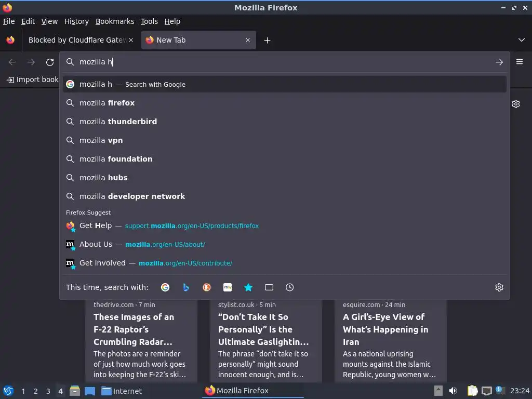The height and width of the screenshot is (399, 532).
Task: Switch to the New Tab tab
Action: 198,40
